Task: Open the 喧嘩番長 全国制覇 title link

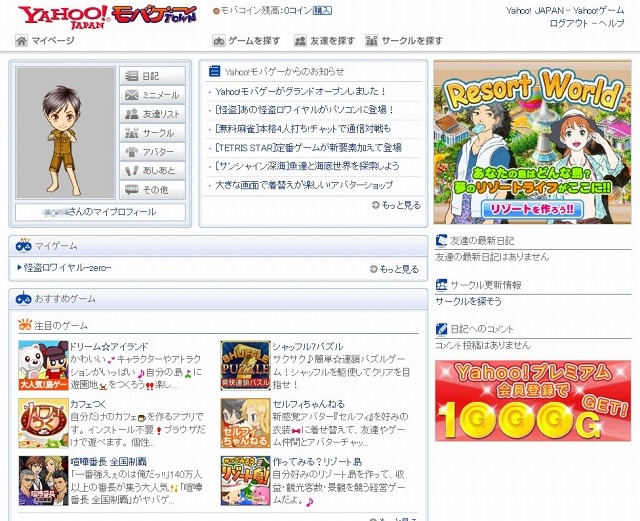Action: (108, 462)
